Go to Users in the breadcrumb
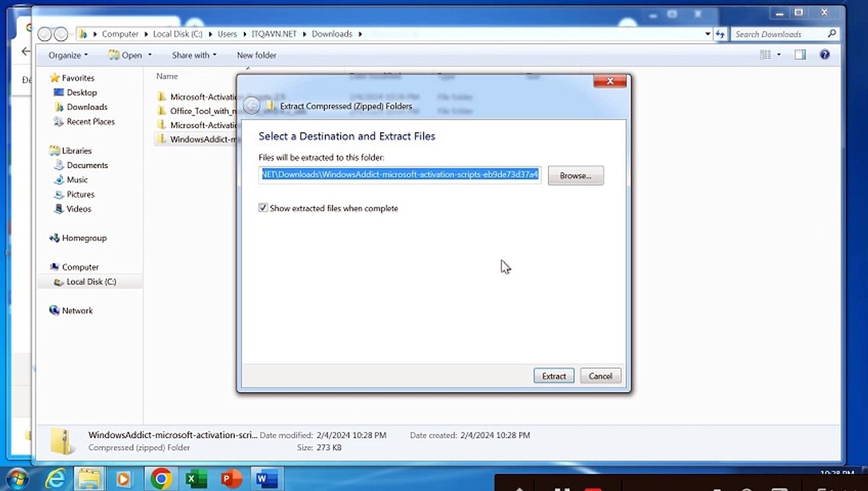 [227, 34]
